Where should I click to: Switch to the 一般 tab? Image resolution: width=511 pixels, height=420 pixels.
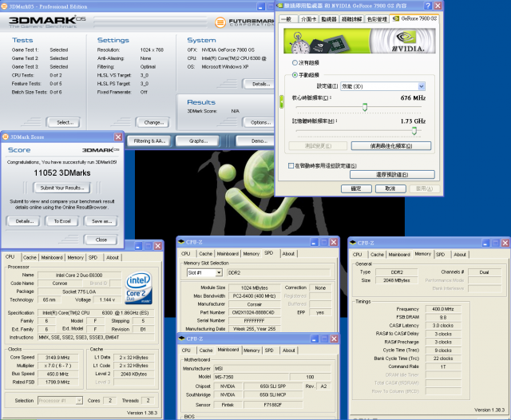(287, 19)
